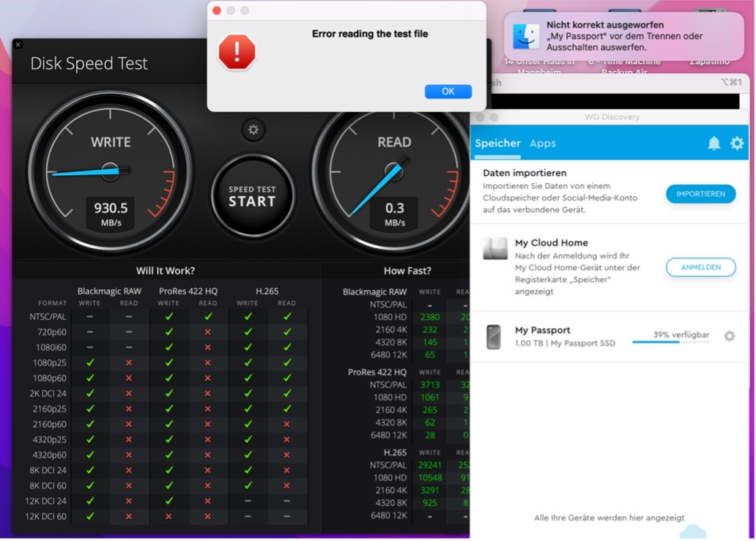Select the 1080p25 format row label

click(49, 363)
